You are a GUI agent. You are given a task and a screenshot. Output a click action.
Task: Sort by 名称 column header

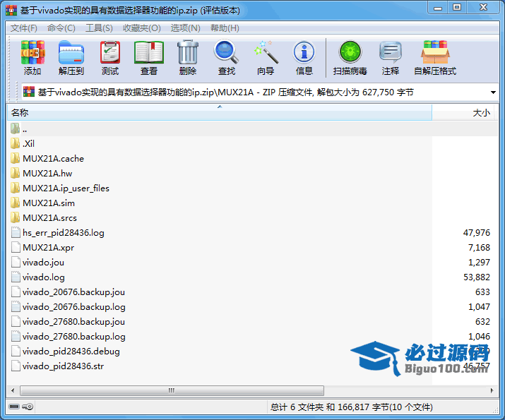point(20,113)
